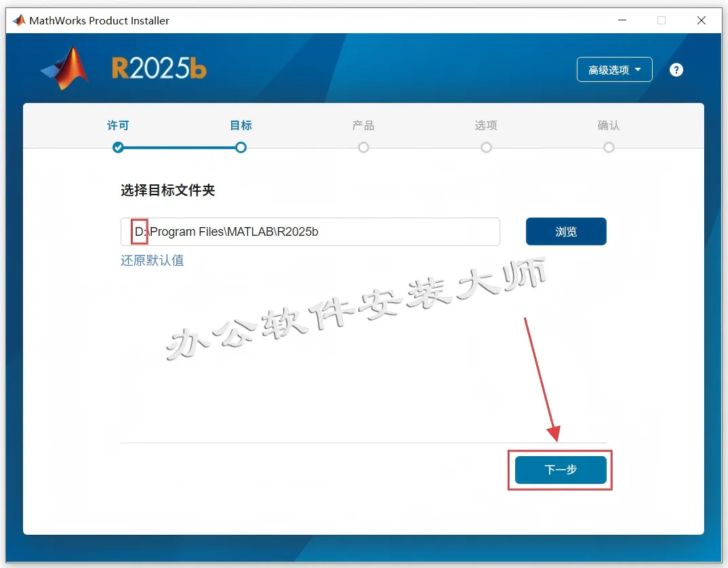Select the 目标 step label

(x=241, y=125)
